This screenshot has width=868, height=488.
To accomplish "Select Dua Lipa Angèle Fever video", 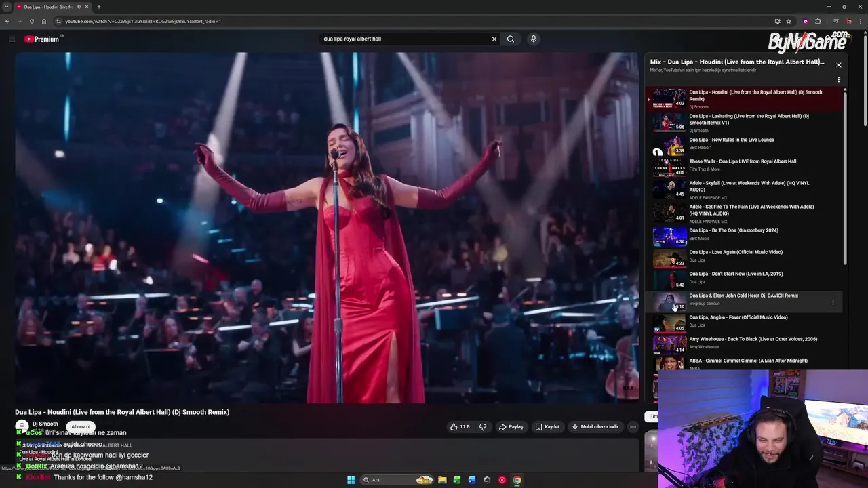I will pyautogui.click(x=744, y=323).
